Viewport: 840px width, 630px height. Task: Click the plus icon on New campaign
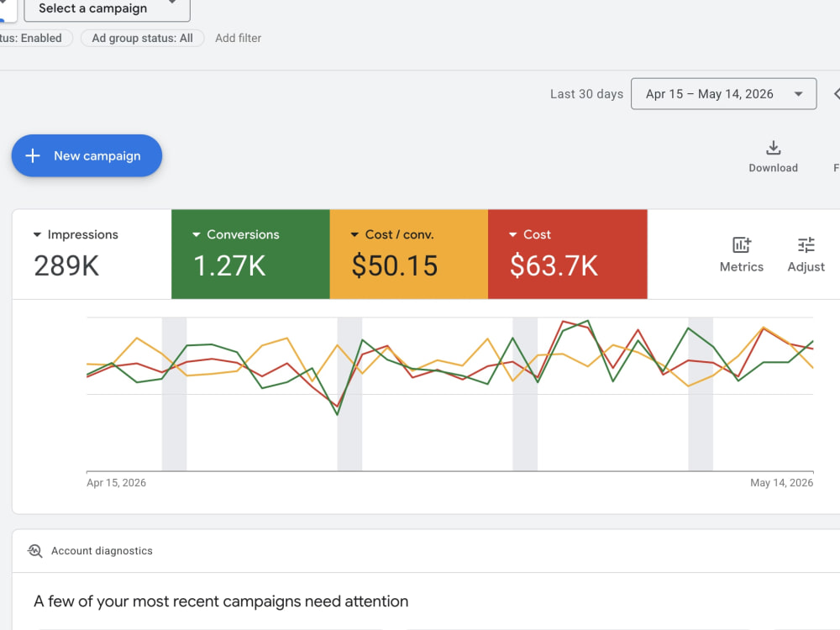click(33, 156)
